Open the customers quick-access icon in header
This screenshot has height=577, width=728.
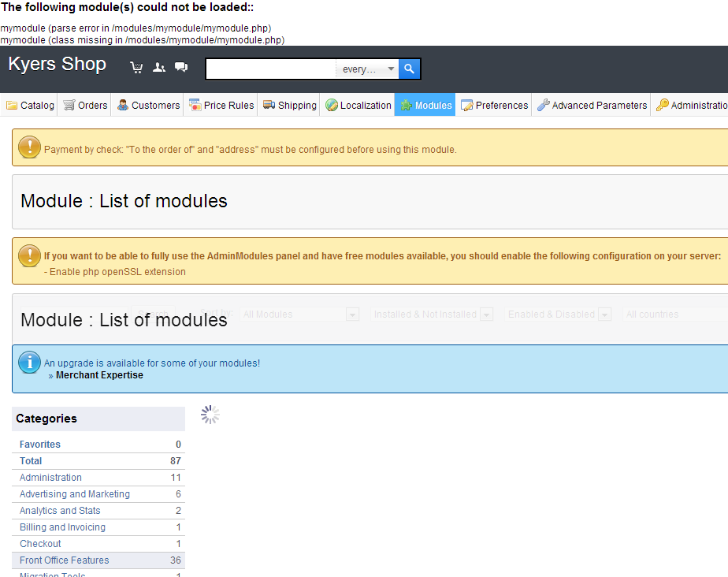pyautogui.click(x=159, y=68)
